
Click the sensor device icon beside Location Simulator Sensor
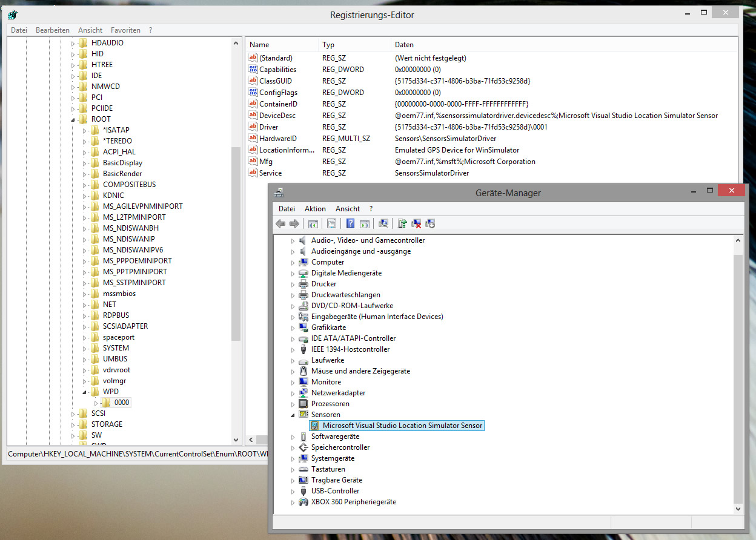(315, 426)
